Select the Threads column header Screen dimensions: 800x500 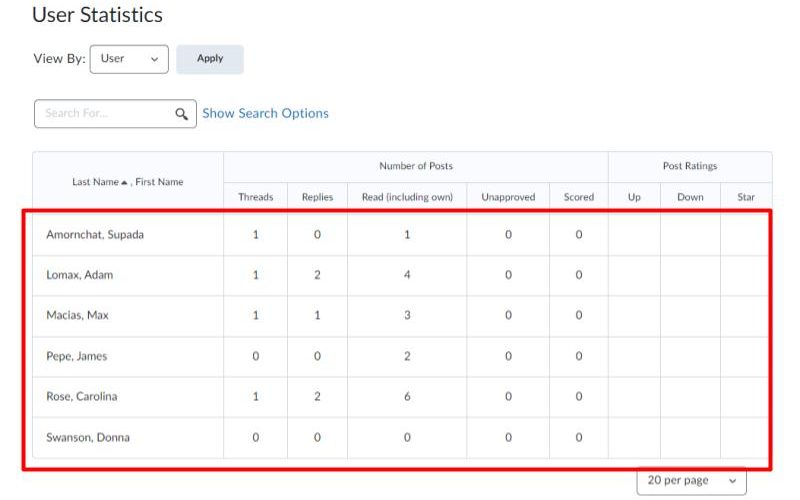(256, 197)
